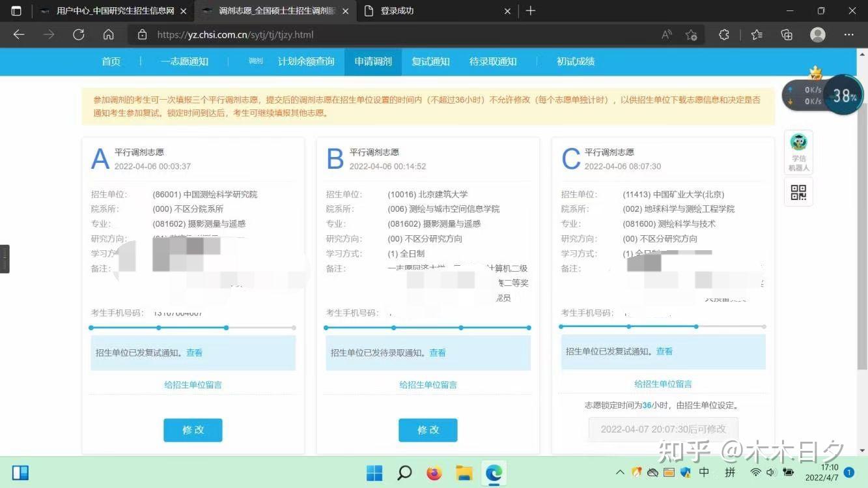Add this page to favorites
The width and height of the screenshot is (868, 488).
tap(692, 35)
